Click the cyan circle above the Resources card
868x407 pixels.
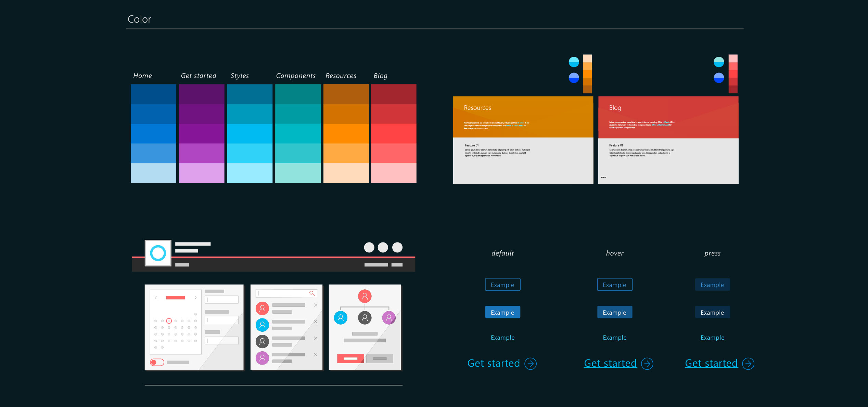click(574, 62)
